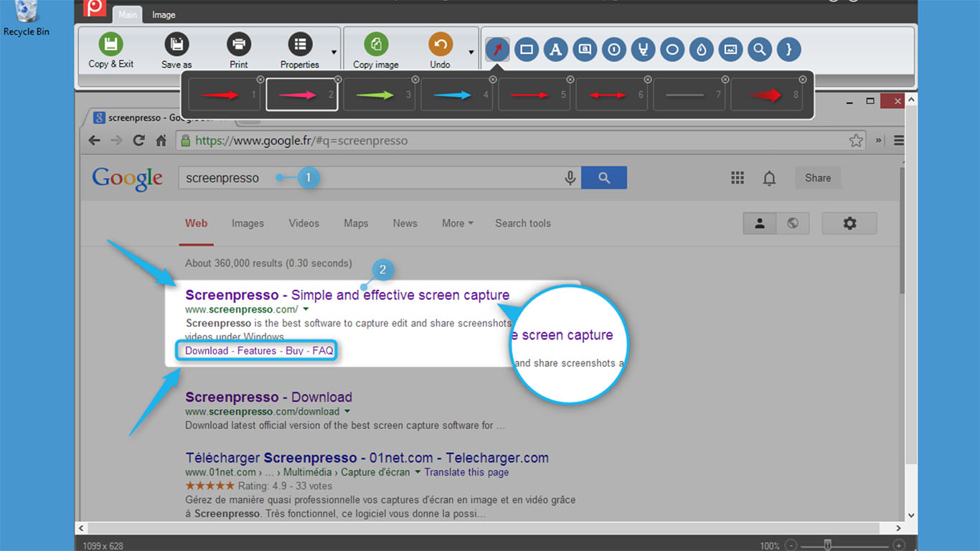980x551 pixels.
Task: Select the brace tool
Action: click(x=788, y=50)
